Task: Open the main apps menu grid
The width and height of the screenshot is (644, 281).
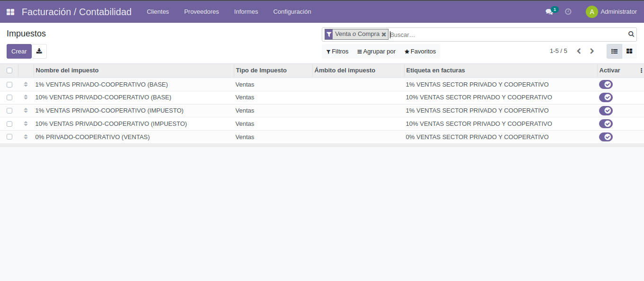Action: click(10, 11)
